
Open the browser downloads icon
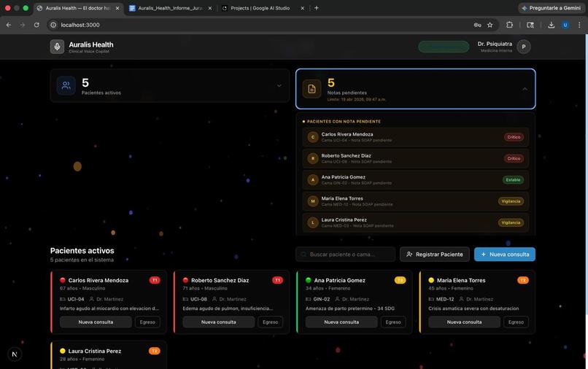click(x=551, y=25)
